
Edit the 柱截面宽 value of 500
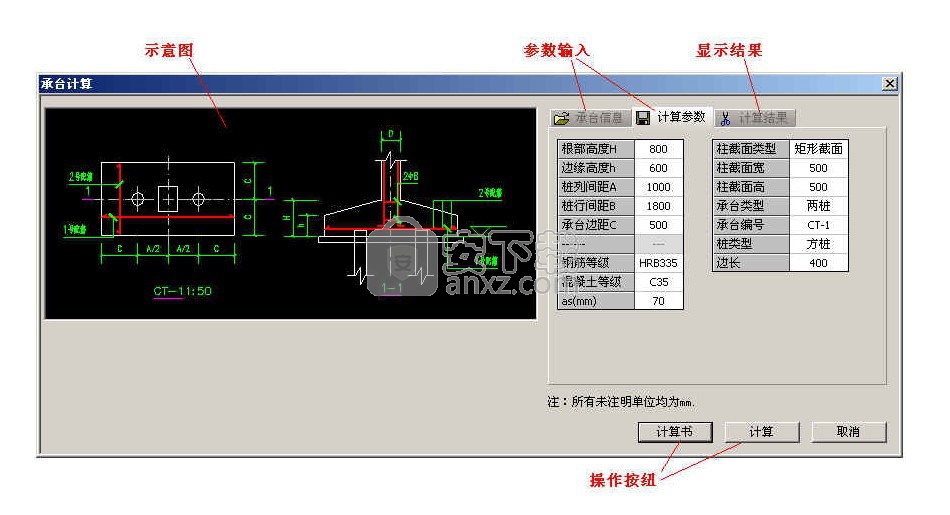819,168
